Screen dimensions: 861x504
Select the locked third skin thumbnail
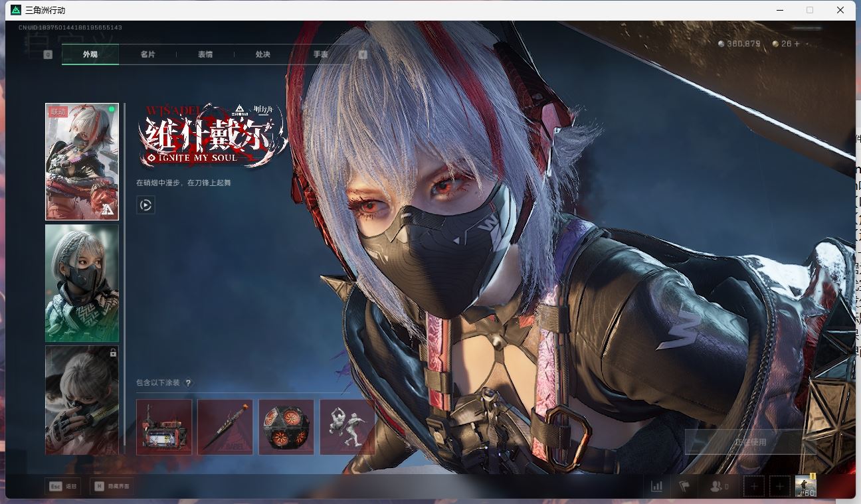click(82, 400)
